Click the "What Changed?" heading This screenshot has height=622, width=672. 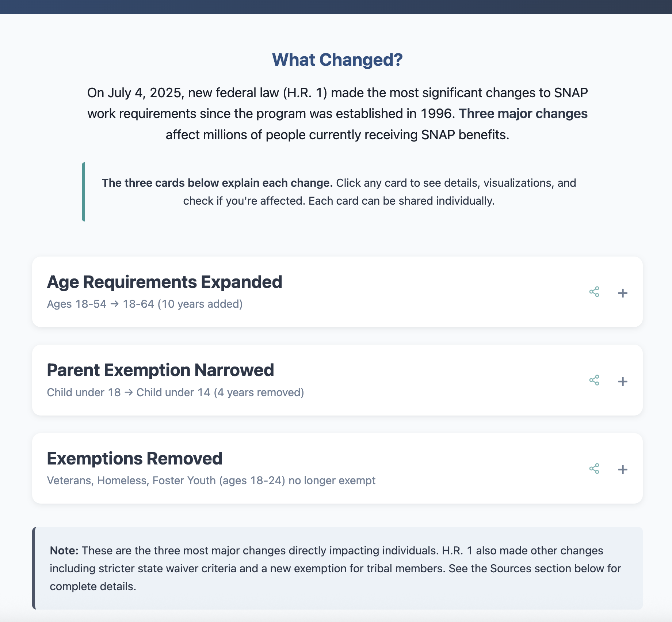tap(337, 60)
